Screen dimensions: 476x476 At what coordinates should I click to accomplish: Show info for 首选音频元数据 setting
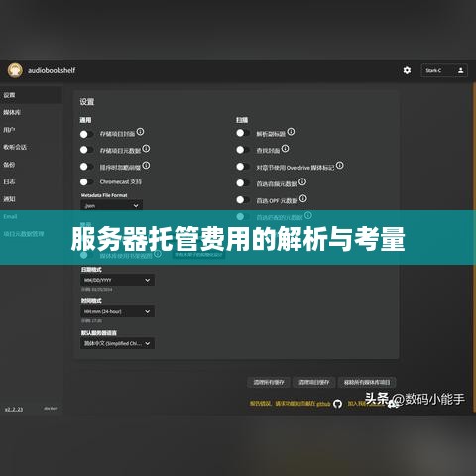(x=302, y=181)
